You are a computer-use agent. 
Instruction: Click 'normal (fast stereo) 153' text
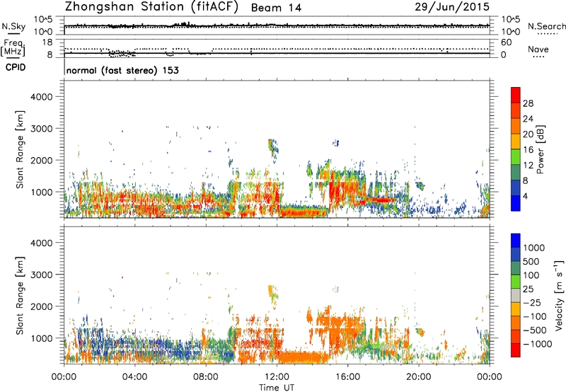[122, 70]
